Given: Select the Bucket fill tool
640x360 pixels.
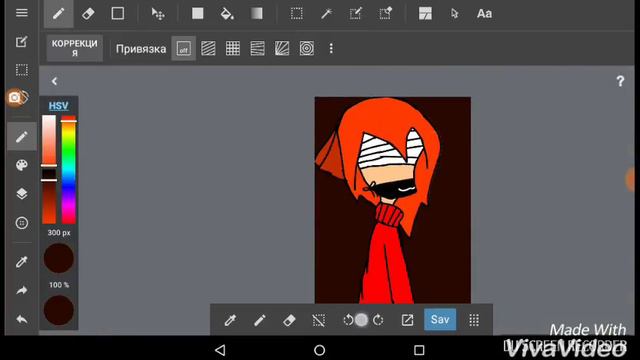Looking at the screenshot, I should coord(227,13).
